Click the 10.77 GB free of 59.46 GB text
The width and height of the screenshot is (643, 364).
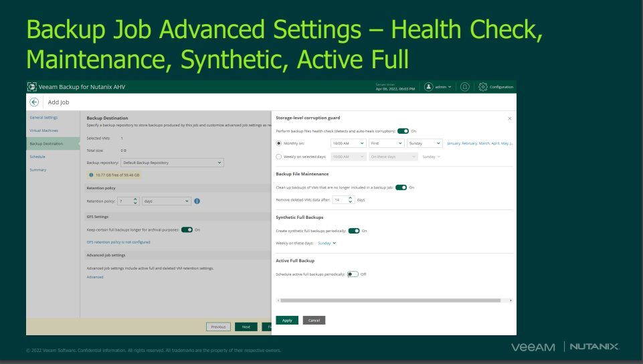coord(117,175)
